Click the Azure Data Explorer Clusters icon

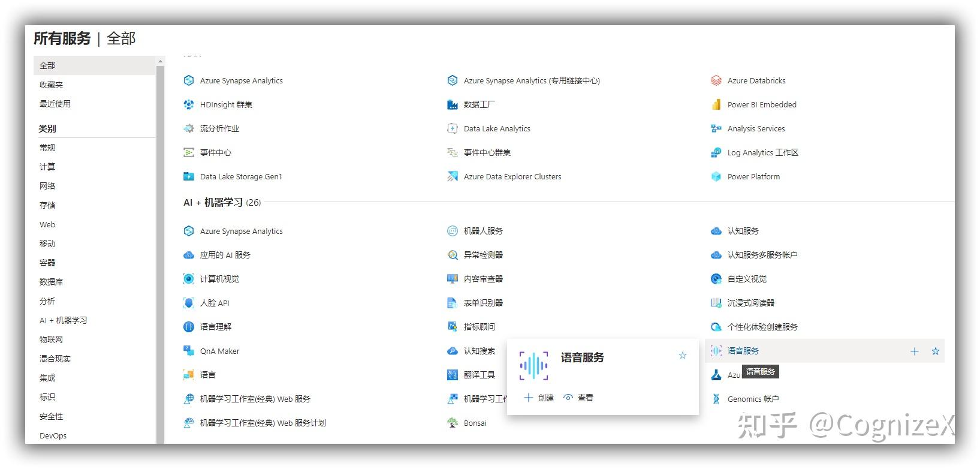pyautogui.click(x=453, y=176)
